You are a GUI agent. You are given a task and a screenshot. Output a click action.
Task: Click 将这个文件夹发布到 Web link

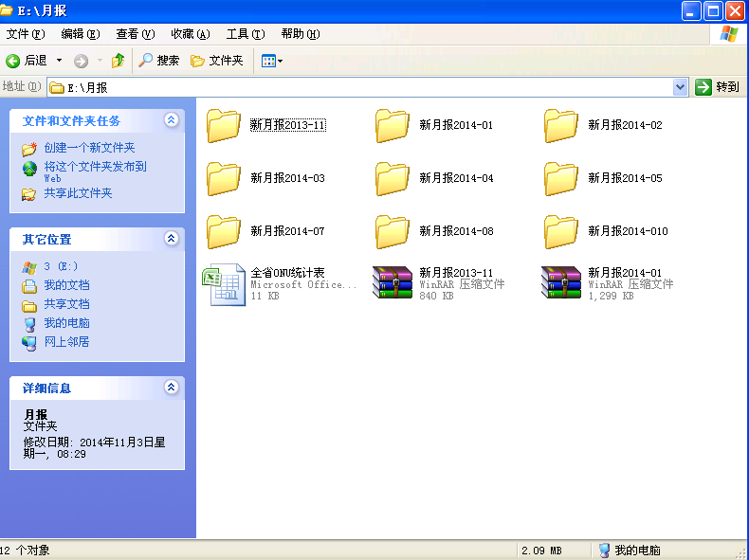click(x=95, y=172)
